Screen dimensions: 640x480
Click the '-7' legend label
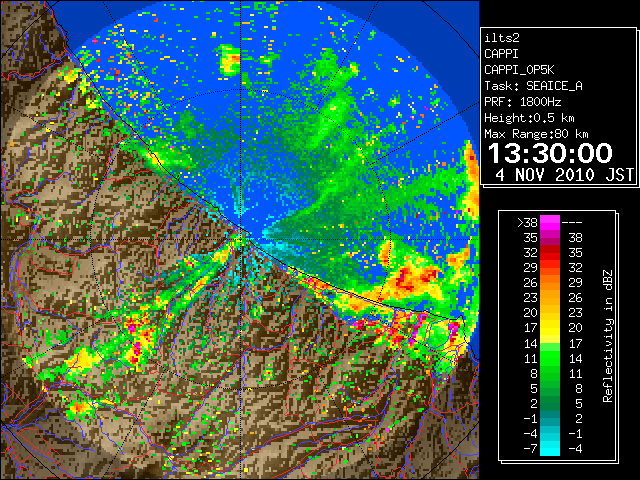[530, 449]
